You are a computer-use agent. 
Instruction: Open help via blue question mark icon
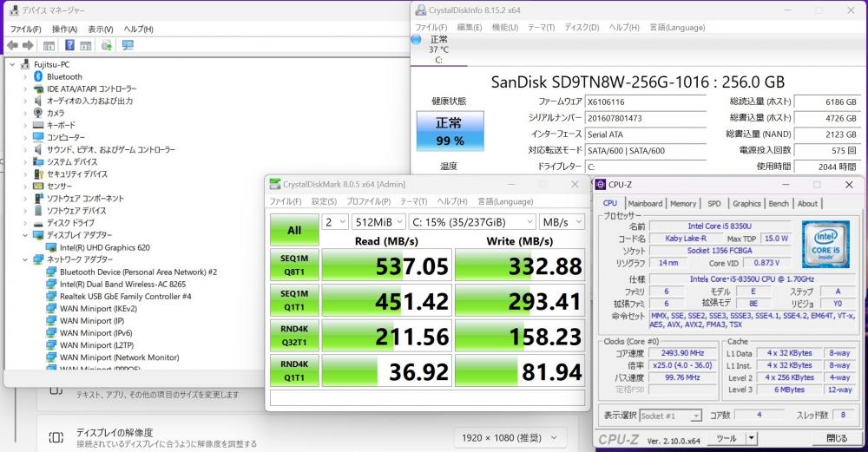[x=69, y=45]
